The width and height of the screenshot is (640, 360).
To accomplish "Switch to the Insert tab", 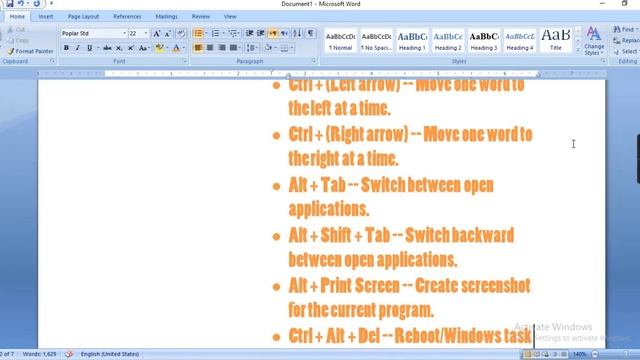I will pos(46,16).
